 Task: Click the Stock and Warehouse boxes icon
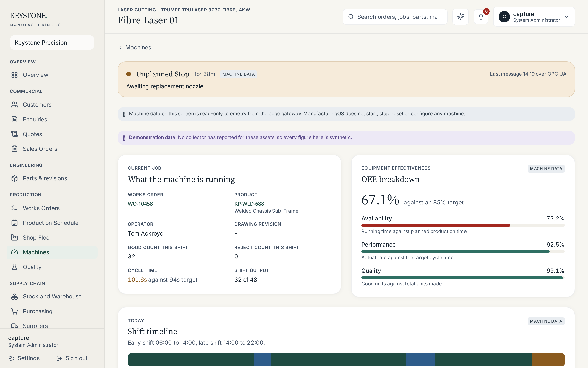coord(14,296)
